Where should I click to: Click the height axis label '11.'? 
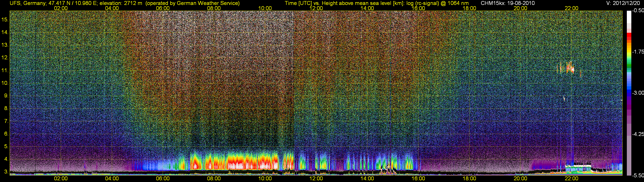coord(5,70)
